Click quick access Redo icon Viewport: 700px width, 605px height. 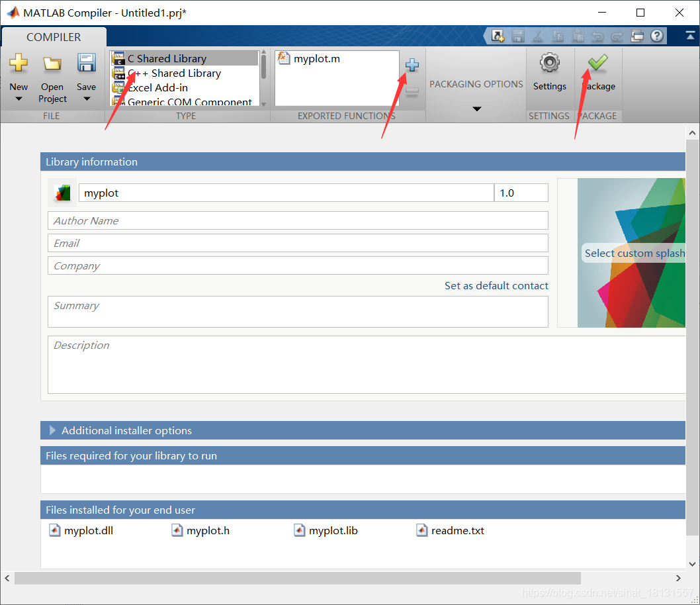[x=617, y=36]
